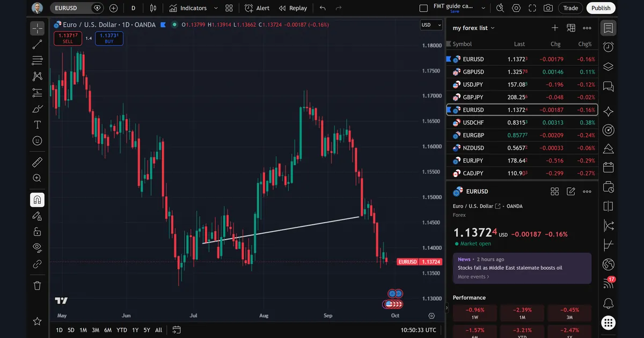Select USDCHF in the watchlist
644x338 pixels.
[x=522, y=122]
